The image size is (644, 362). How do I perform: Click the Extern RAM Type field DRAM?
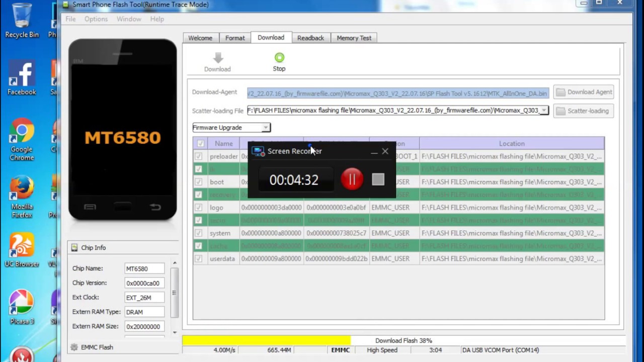pos(144,312)
